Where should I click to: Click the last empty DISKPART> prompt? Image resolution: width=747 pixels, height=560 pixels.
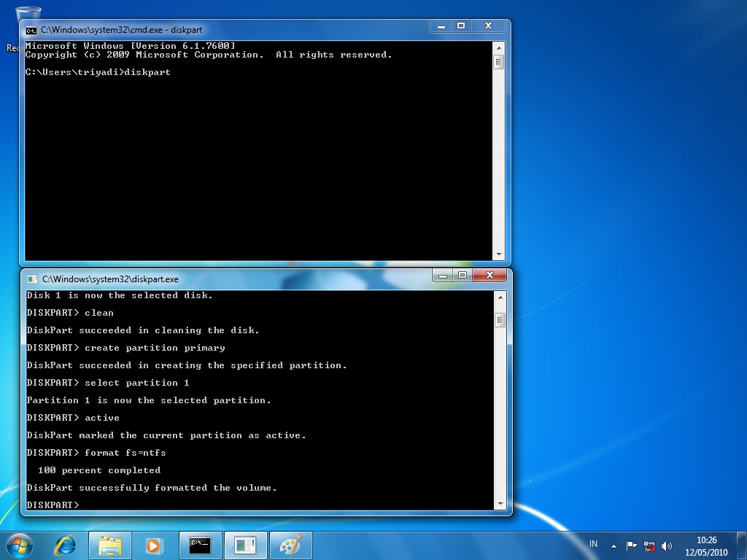coord(53,505)
